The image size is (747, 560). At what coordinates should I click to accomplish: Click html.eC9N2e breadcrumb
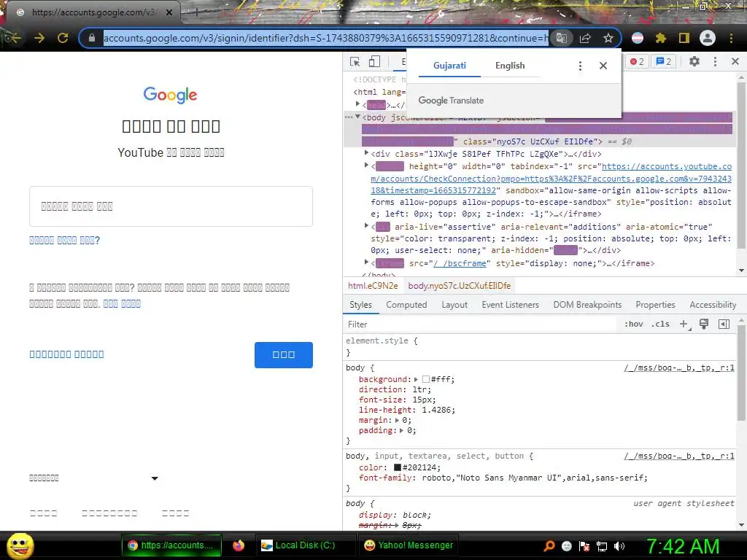[373, 286]
